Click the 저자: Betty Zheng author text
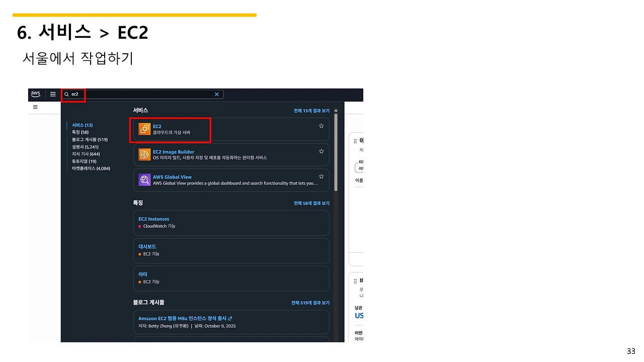This screenshot has width=644, height=362. point(163,326)
